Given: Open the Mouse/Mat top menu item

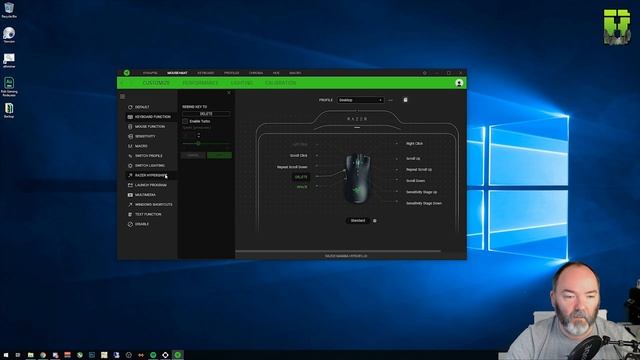Looking at the screenshot, I should click(177, 73).
